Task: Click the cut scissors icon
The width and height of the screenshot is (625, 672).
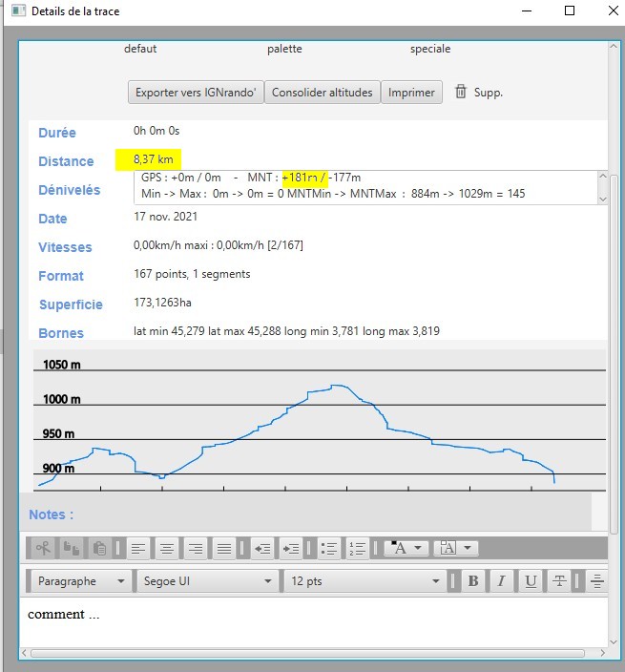Action: pyautogui.click(x=43, y=548)
